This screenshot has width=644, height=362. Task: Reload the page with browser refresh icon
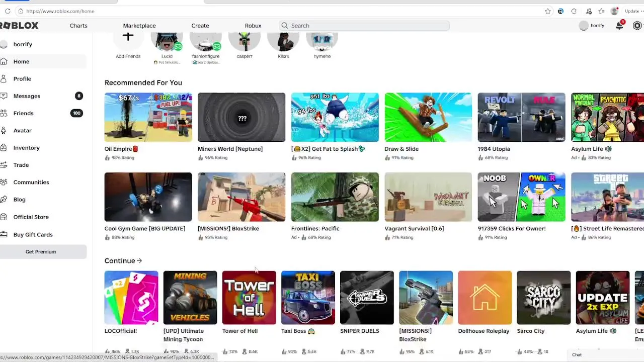8,11
